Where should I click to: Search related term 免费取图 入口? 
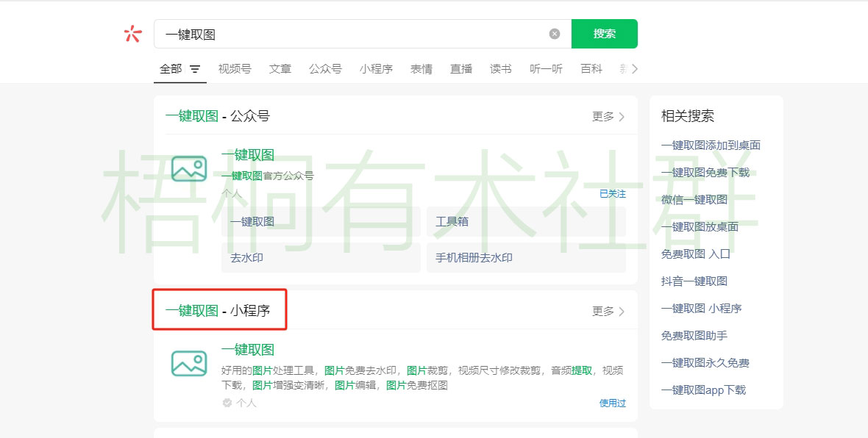[696, 254]
